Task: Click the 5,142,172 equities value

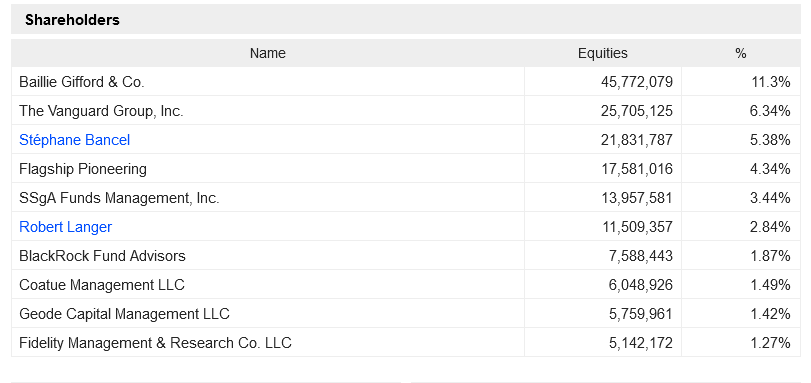Action: [x=641, y=343]
